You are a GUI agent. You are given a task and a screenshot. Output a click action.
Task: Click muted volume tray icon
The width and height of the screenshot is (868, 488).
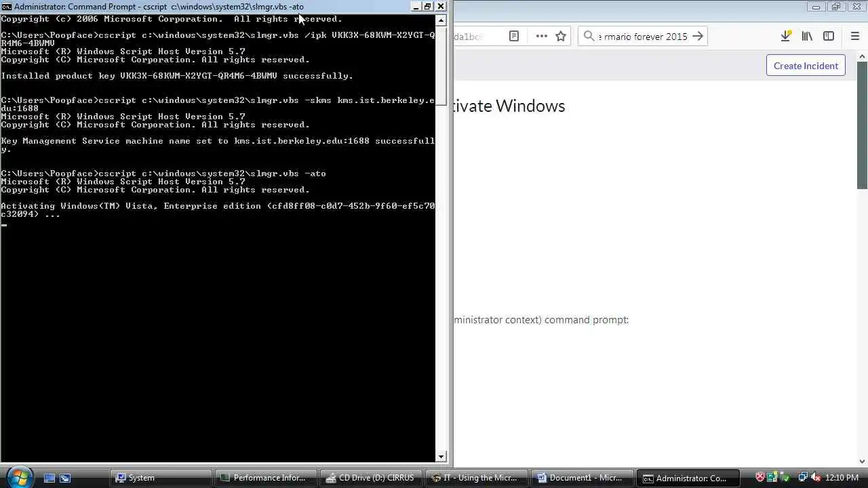click(x=816, y=478)
